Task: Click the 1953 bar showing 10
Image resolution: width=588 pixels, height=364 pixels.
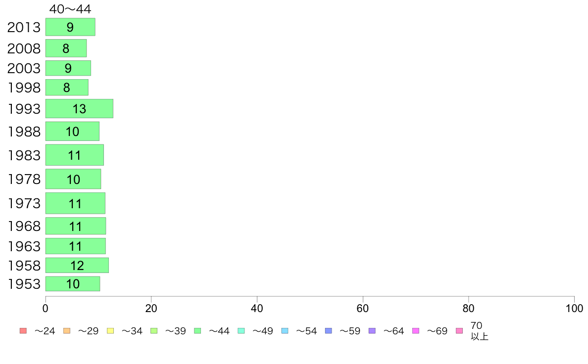Action: click(73, 284)
